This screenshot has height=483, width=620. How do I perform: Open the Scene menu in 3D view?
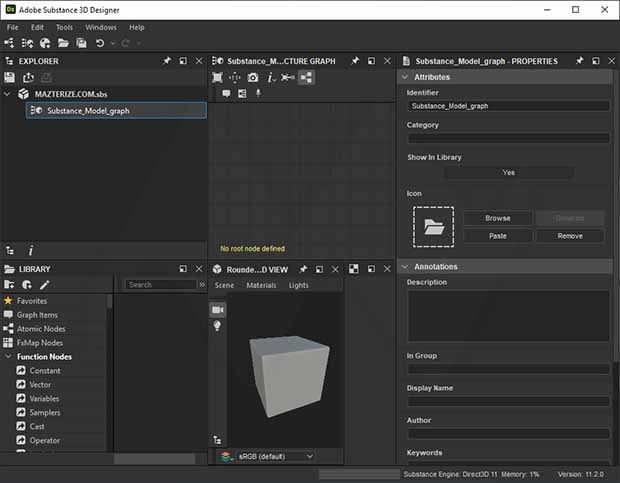pyautogui.click(x=224, y=285)
